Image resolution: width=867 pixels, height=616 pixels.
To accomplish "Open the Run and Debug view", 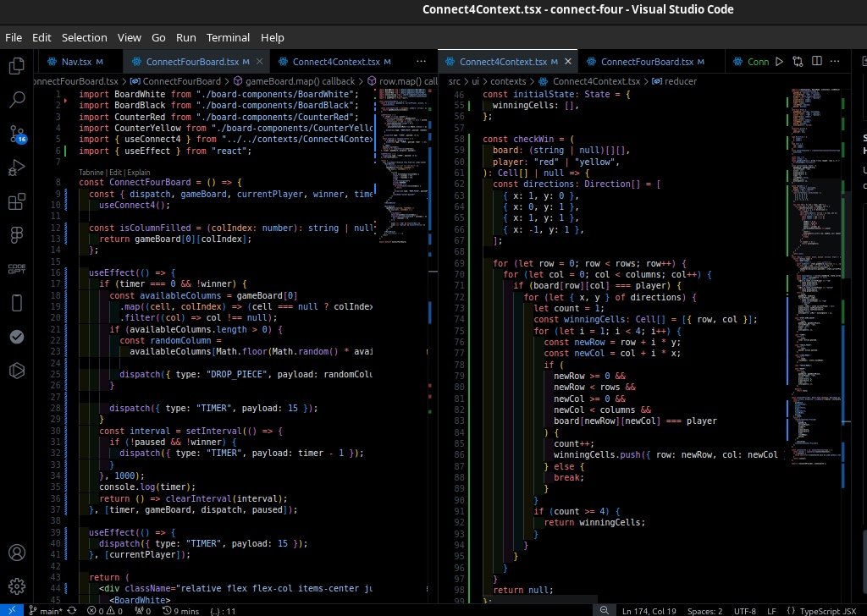I will coord(17,168).
